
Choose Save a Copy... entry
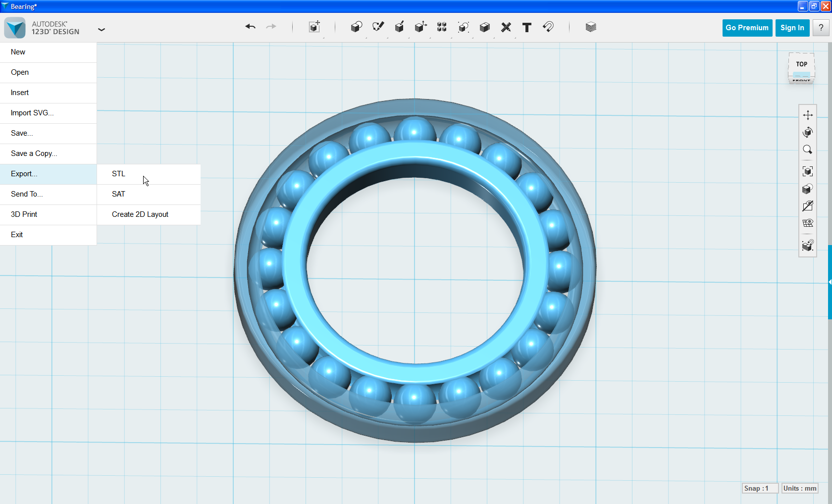coord(48,153)
